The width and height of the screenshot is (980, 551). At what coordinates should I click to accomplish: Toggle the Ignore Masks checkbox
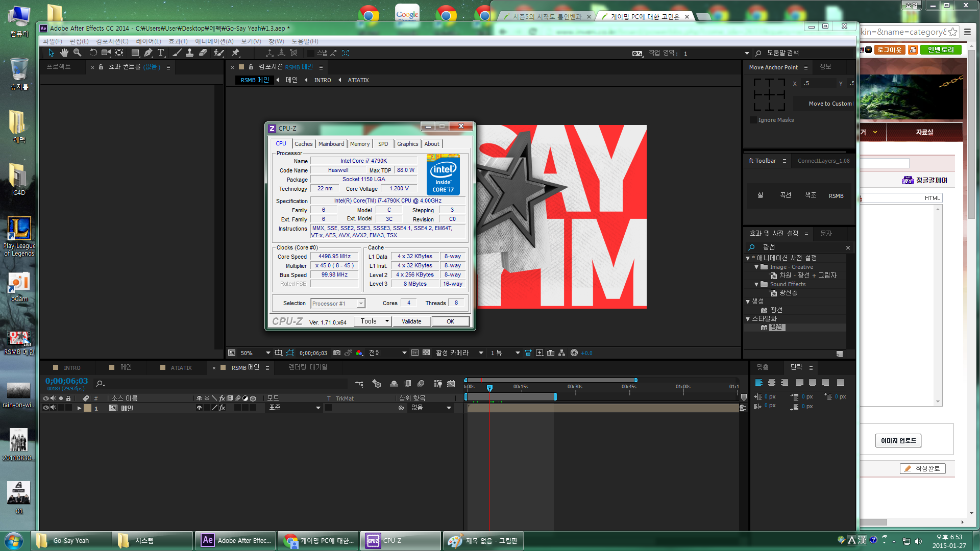tap(753, 120)
